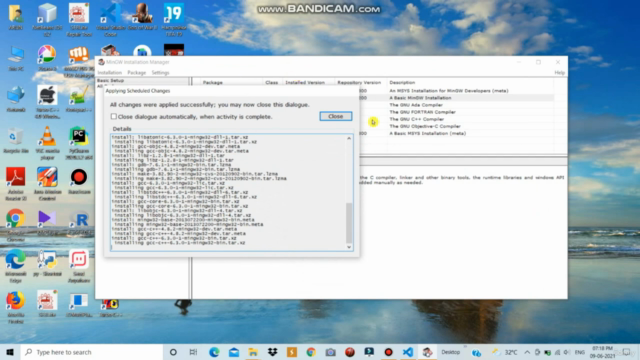Open God of War desktop shortcut

(142, 17)
